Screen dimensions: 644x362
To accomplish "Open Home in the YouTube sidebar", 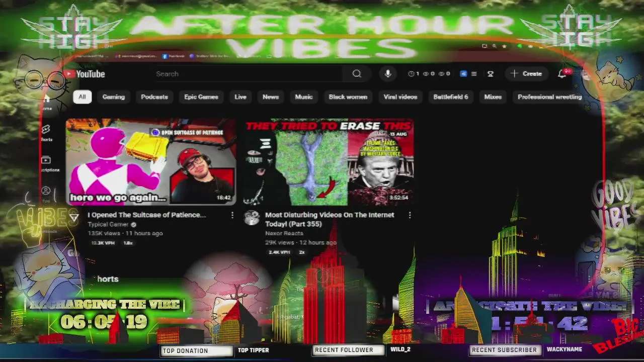I will point(46,102).
